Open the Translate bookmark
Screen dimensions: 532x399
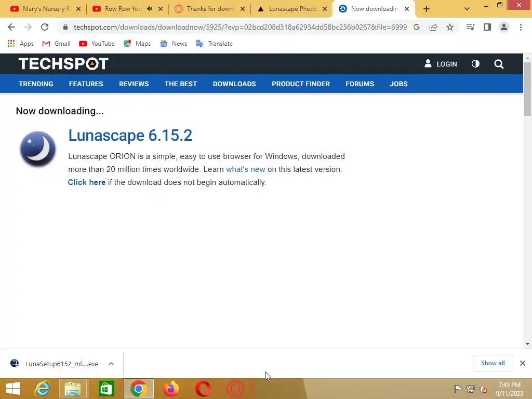point(215,44)
